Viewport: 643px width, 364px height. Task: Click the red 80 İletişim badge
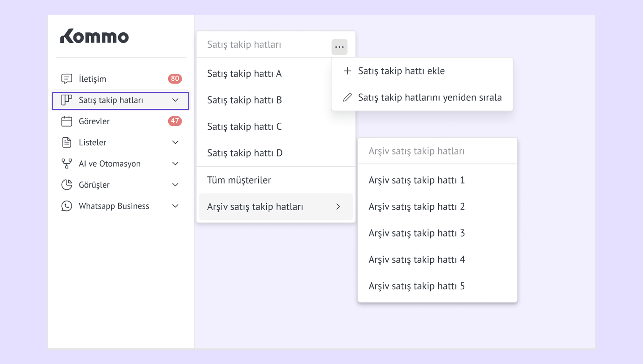[x=175, y=78]
